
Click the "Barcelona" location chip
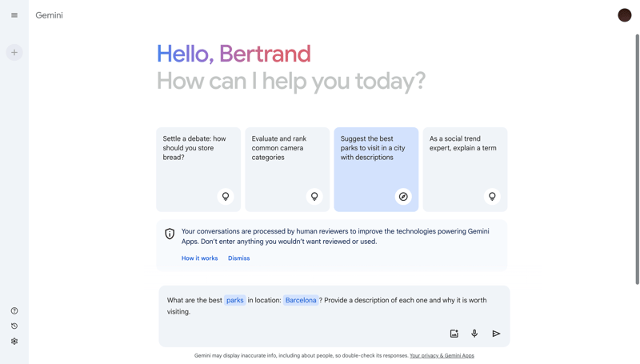pyautogui.click(x=301, y=301)
